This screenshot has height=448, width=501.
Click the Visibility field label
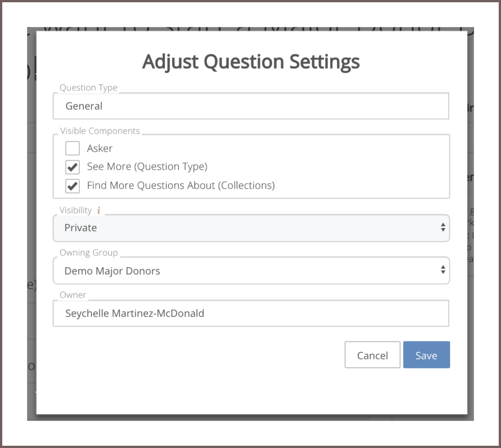point(76,210)
